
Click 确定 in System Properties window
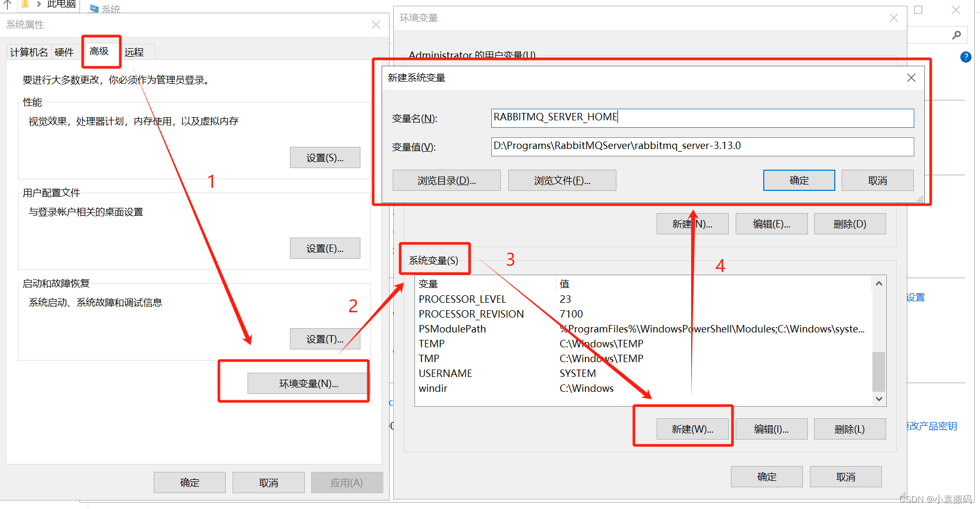(x=190, y=482)
